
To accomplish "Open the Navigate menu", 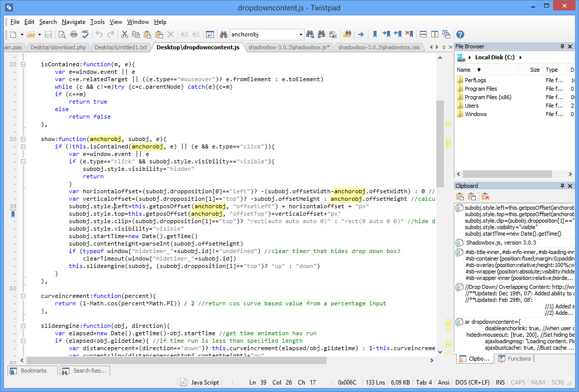I will pyautogui.click(x=73, y=22).
